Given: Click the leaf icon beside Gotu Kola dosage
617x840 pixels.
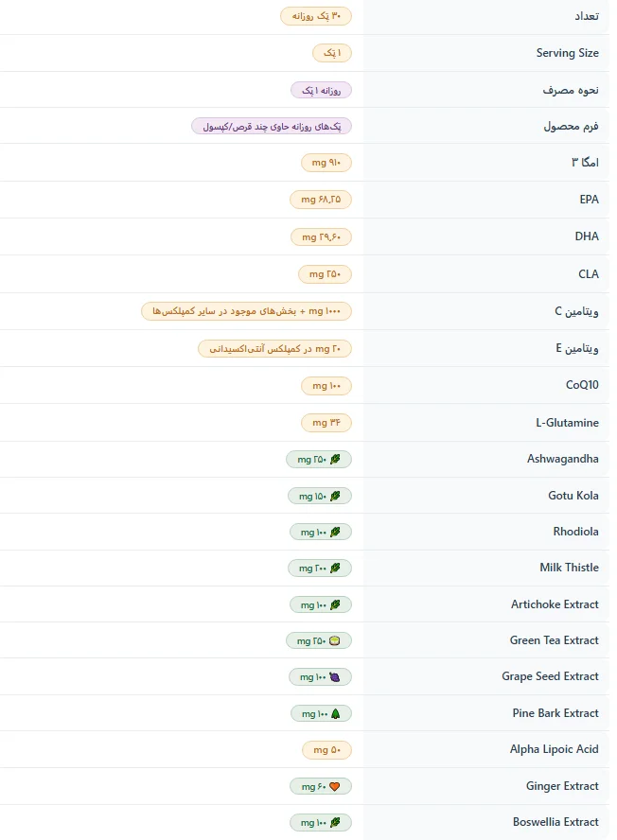Looking at the screenshot, I should [x=335, y=496].
